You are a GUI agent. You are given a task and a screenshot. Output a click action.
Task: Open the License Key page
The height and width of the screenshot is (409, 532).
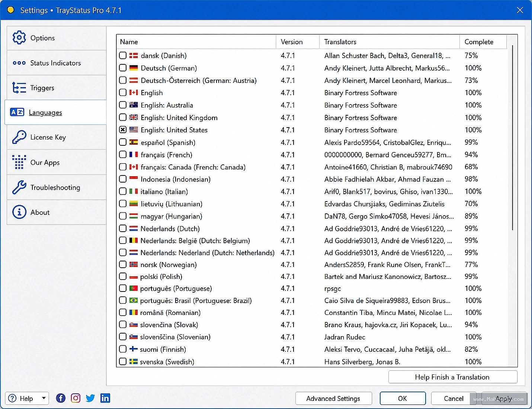(57, 137)
